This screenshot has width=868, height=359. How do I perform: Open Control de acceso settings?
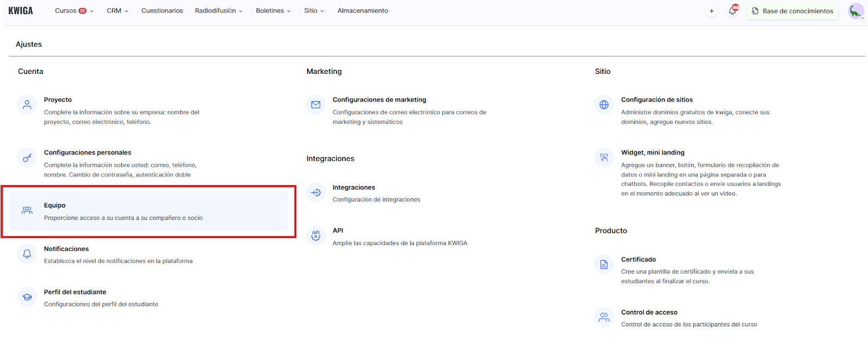point(649,312)
